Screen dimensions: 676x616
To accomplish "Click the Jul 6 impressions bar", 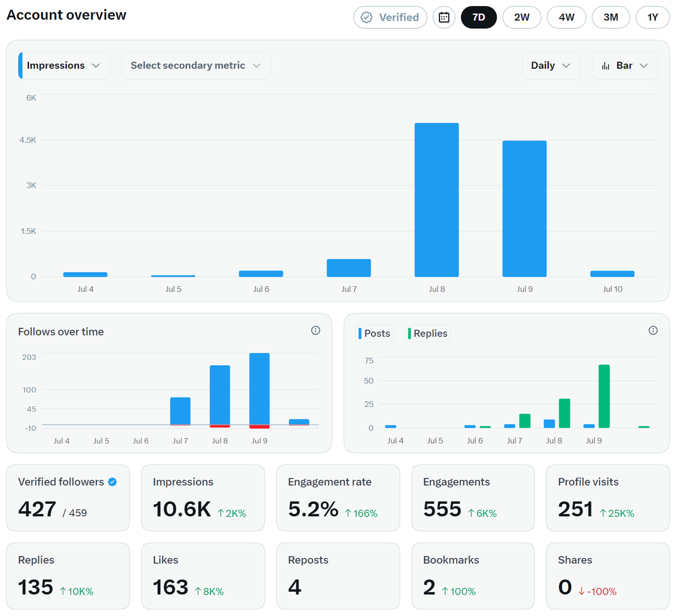I will point(261,274).
